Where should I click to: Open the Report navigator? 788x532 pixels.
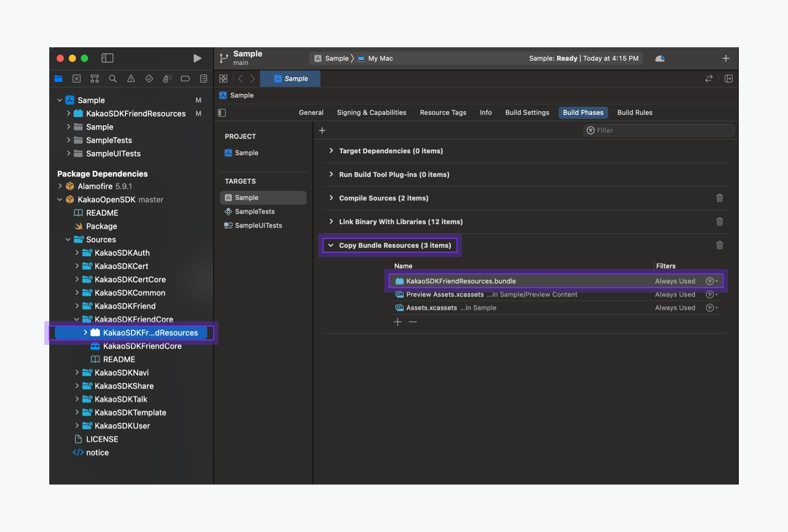point(203,78)
